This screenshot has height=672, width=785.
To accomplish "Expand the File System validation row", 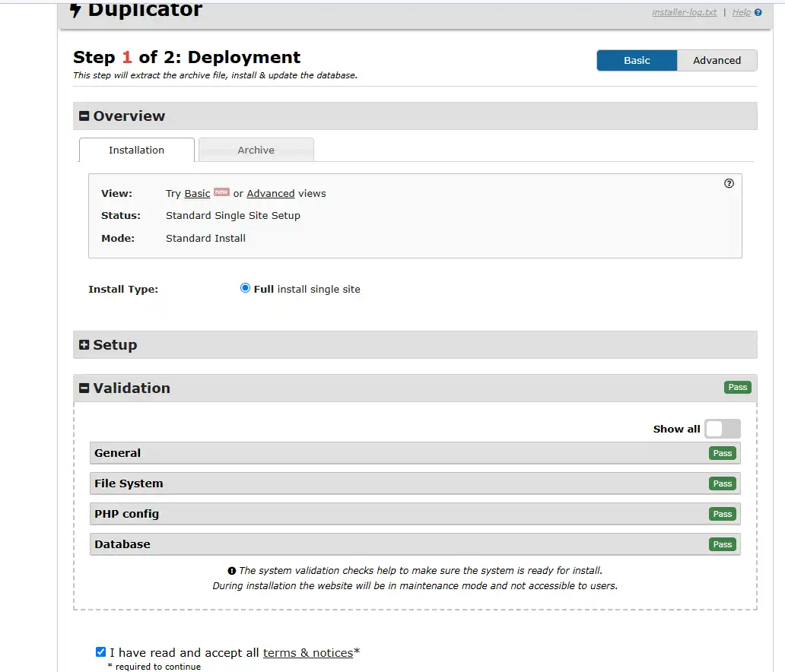I will (x=415, y=483).
